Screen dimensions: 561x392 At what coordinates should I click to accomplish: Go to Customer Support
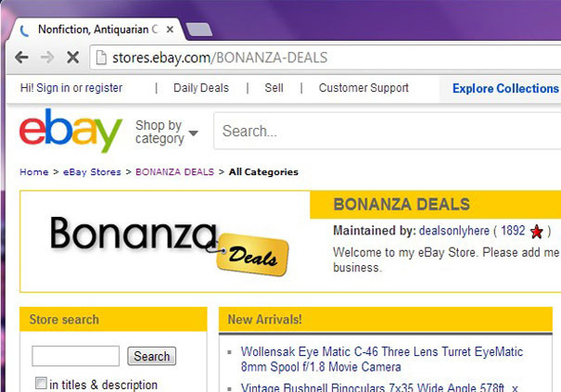tap(363, 88)
